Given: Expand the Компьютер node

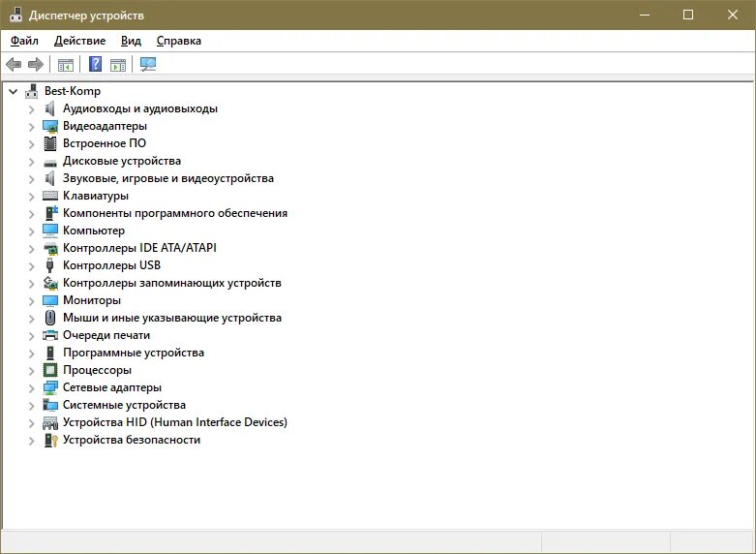Looking at the screenshot, I should pos(31,231).
